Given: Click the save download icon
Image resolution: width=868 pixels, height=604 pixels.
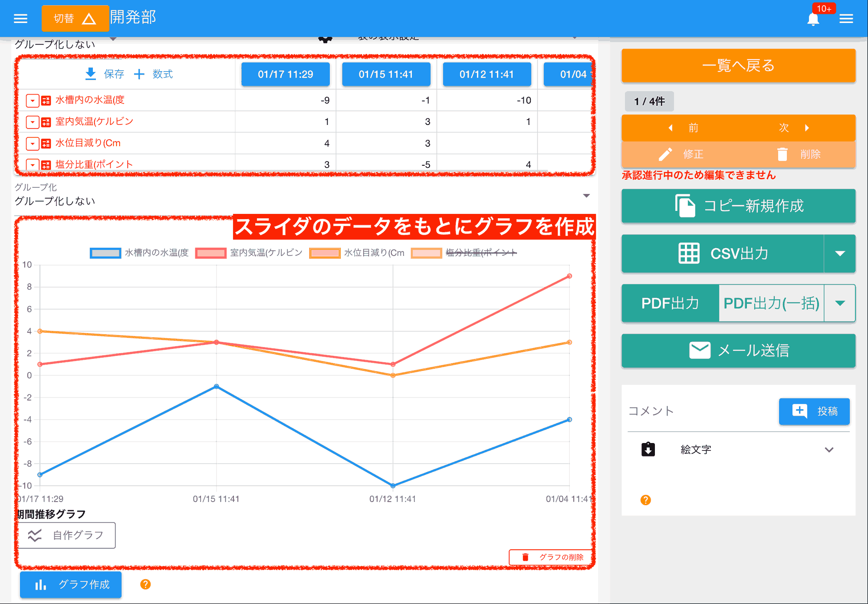Looking at the screenshot, I should tap(90, 74).
